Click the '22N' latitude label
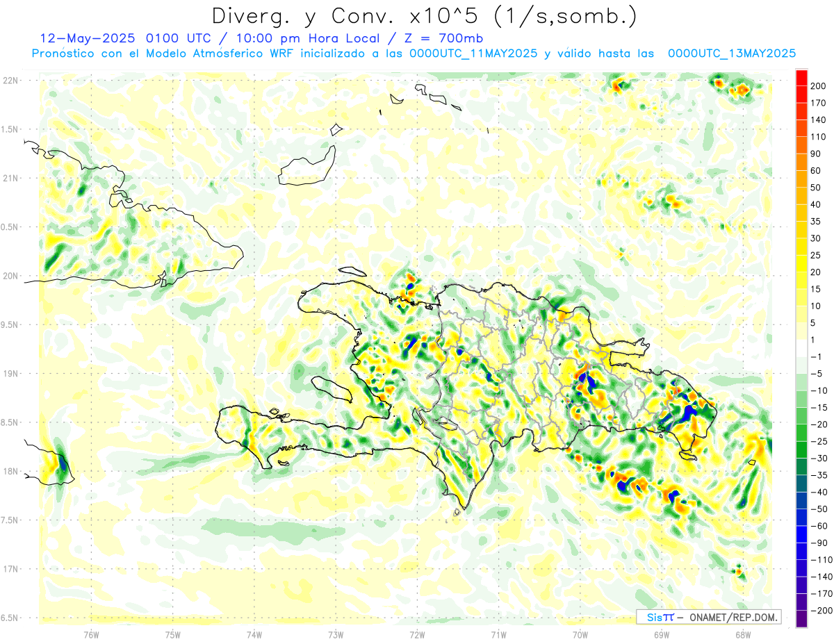The height and width of the screenshot is (644, 834). coord(10,81)
